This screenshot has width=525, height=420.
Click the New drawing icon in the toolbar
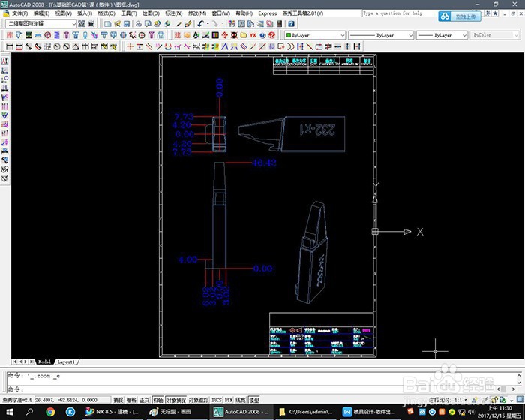pos(107,24)
